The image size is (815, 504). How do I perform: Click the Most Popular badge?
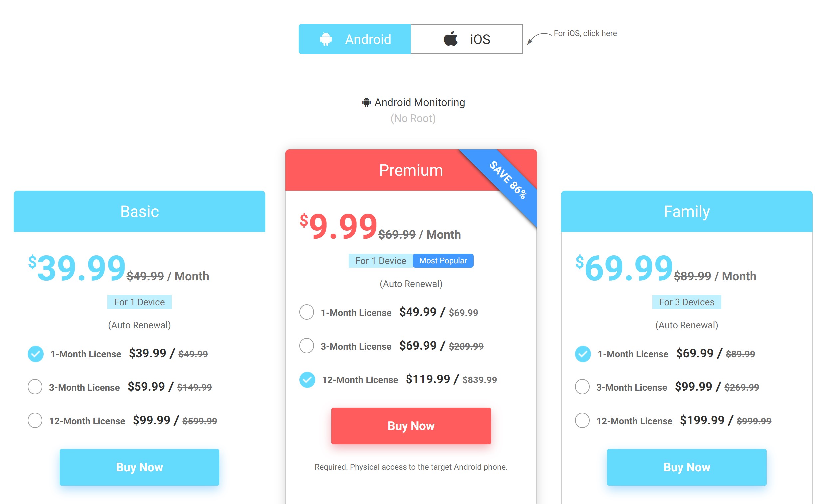click(x=443, y=261)
